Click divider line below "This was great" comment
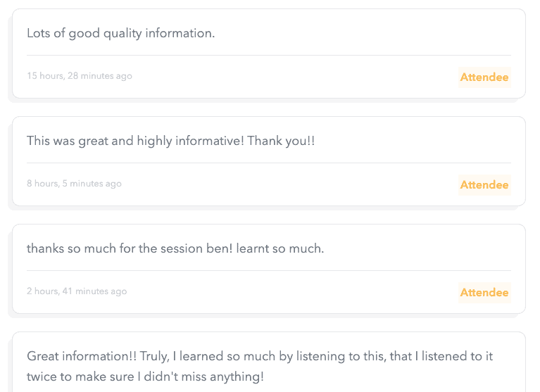 269,163
